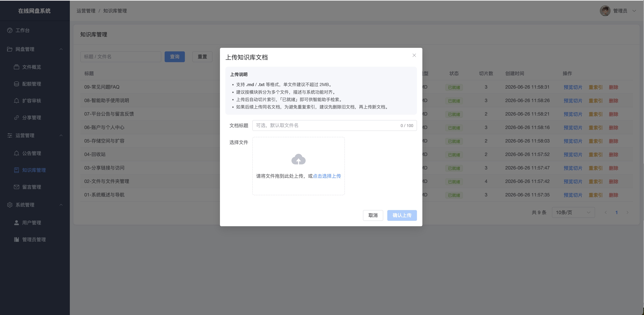Click 删除 for 07-平台公告与留言反馈 row
Viewport: 644px width, 315px height.
point(613,114)
